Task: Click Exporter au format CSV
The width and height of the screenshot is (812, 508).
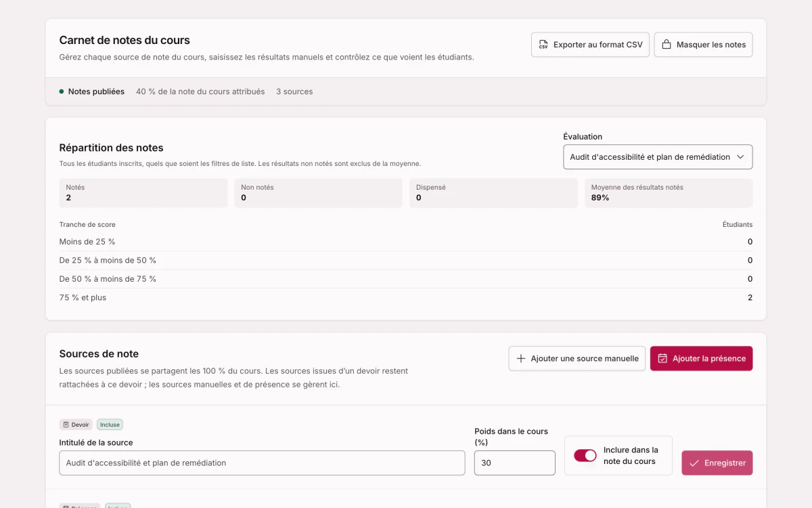Action: pyautogui.click(x=590, y=45)
